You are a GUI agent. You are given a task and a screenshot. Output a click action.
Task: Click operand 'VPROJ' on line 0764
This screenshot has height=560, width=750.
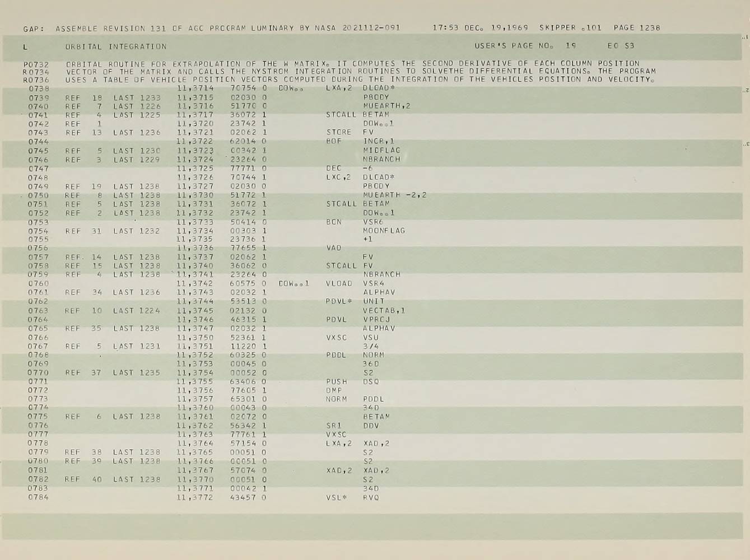[x=376, y=319]
